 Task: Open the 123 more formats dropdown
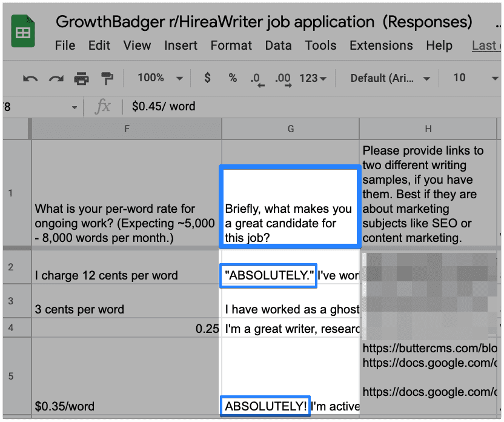click(x=313, y=78)
